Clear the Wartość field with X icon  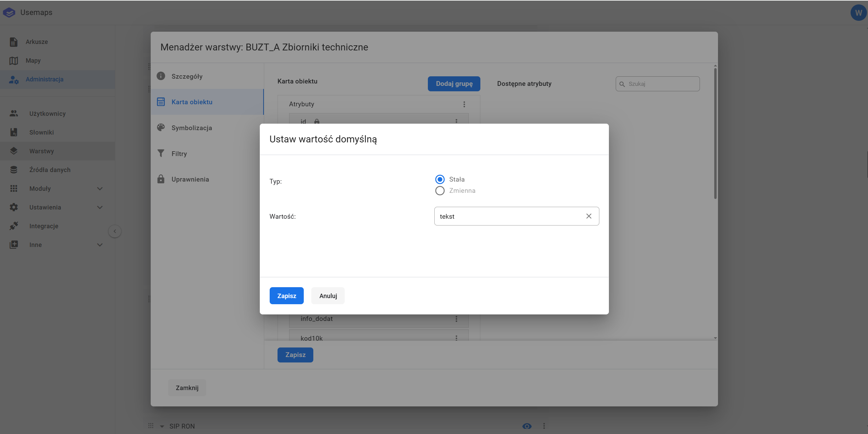pyautogui.click(x=588, y=216)
